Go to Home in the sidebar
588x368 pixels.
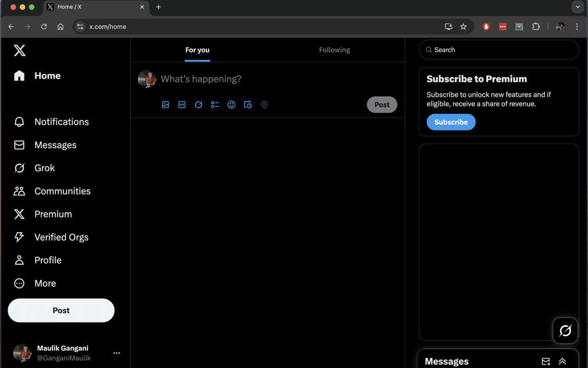[37, 76]
